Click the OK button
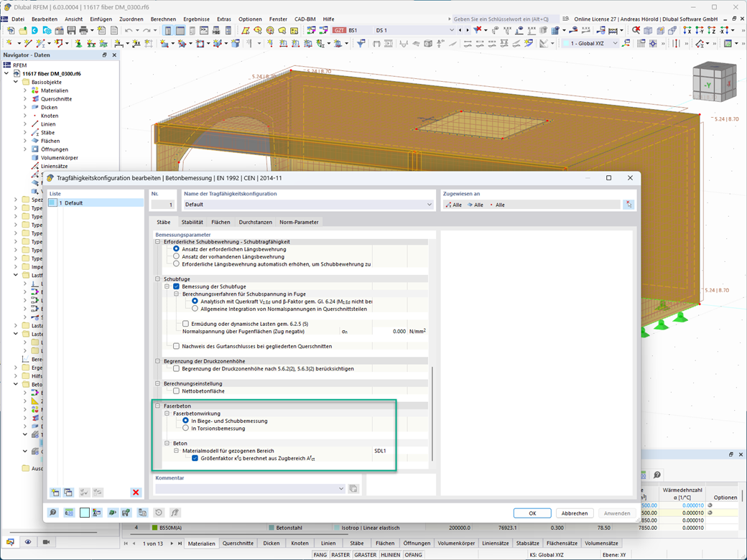Screen dimensions: 747x560 [532, 513]
